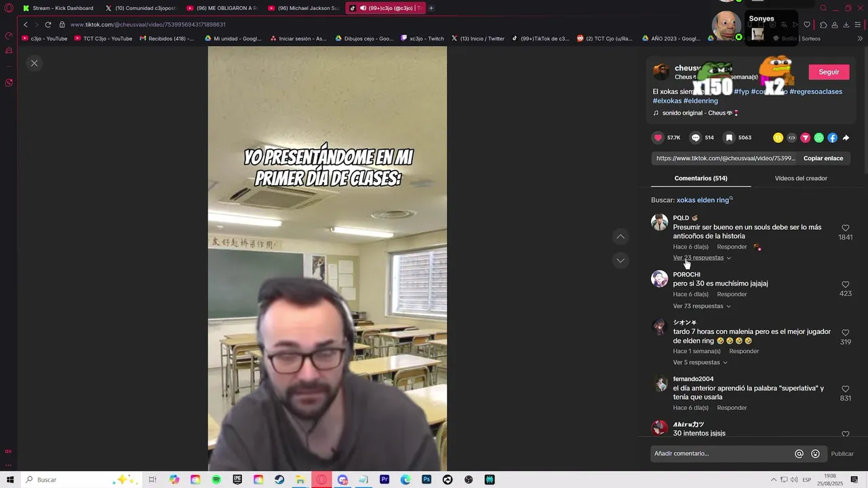Switch to Michael Jackson YouTube tab
The height and width of the screenshot is (488, 868).
pyautogui.click(x=304, y=8)
